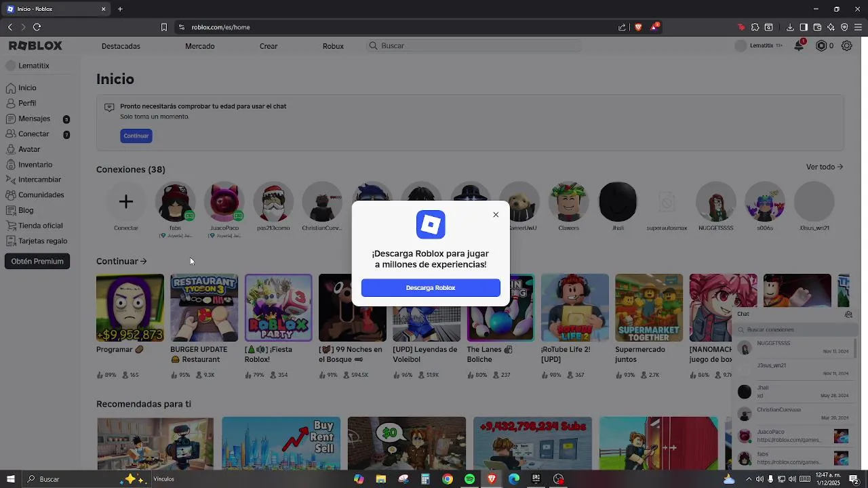Viewport: 868px width, 488px height.
Task: Open the notifications bell icon
Action: (x=799, y=45)
